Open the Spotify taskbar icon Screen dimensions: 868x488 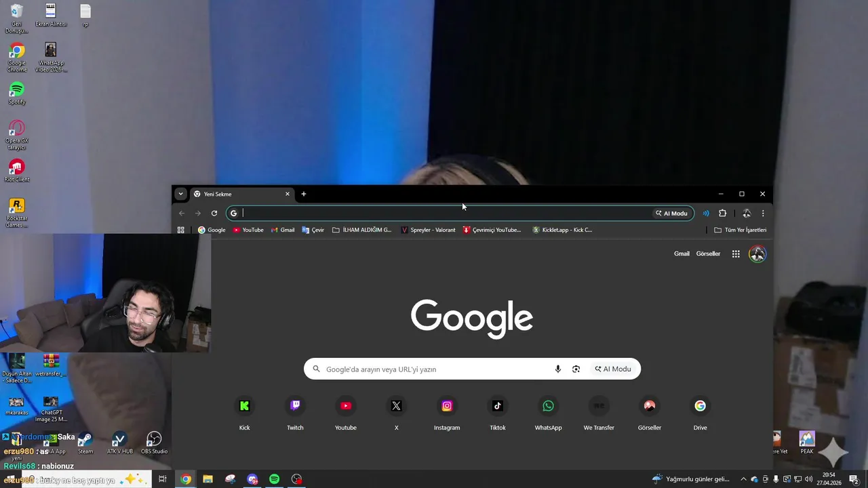click(274, 479)
